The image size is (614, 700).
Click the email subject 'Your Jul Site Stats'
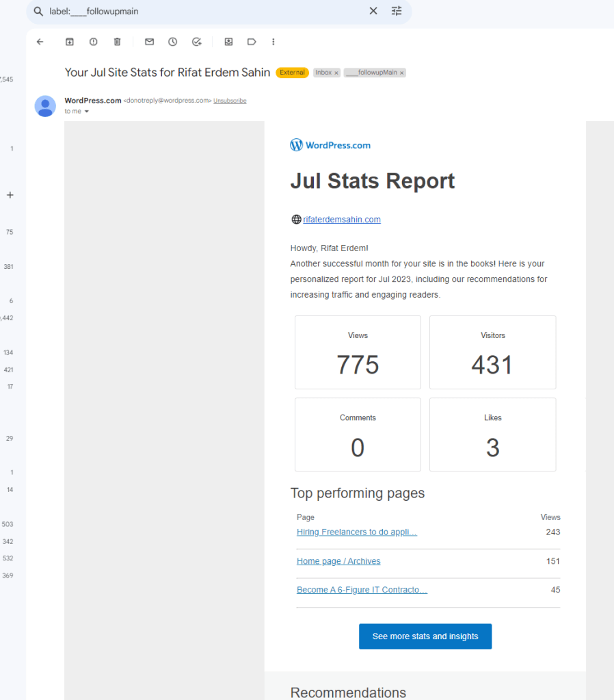click(168, 73)
